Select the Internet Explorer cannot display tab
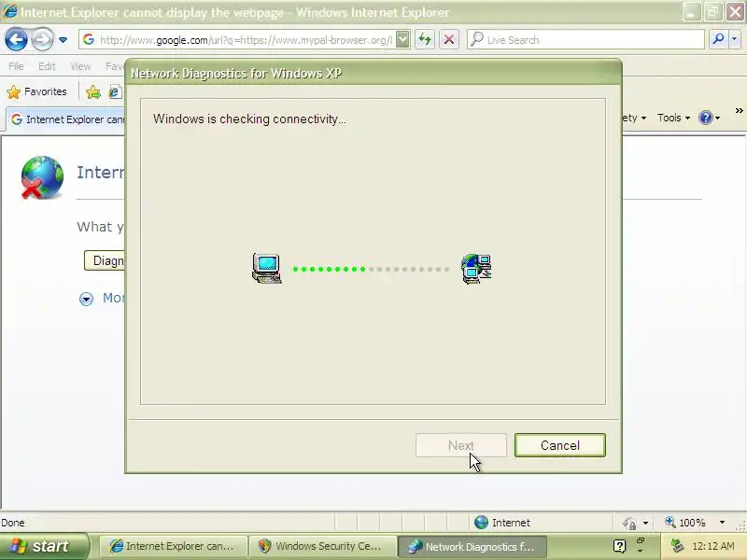Screen dimensions: 747x560 66,119
